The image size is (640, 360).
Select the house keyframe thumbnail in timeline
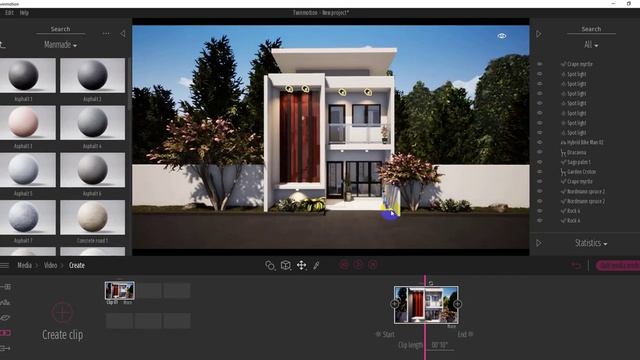426,304
